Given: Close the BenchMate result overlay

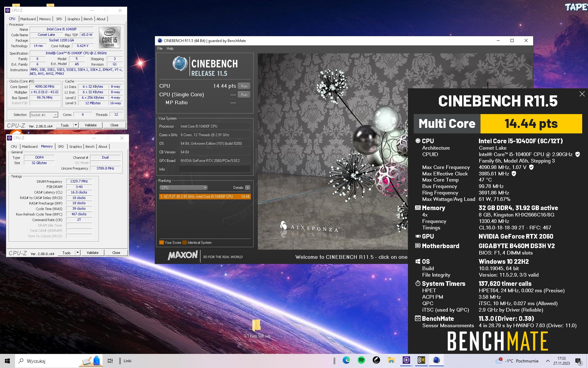Looking at the screenshot, I should 582,94.
